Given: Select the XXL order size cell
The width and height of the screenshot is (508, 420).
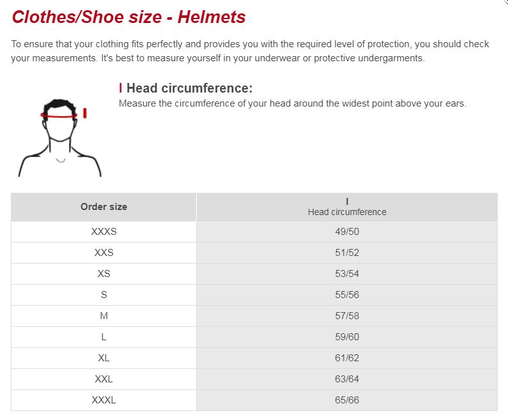Looking at the screenshot, I should pos(104,379).
